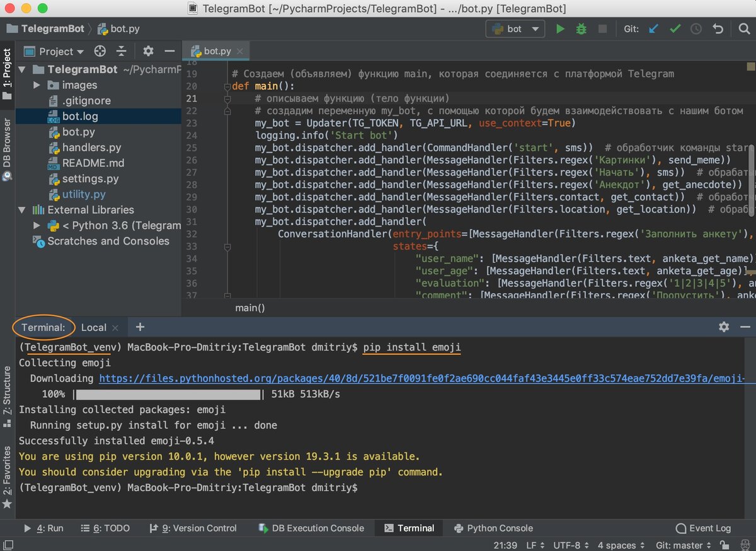Open the pythonhosted.org download link
Viewport: 756px width, 551px height.
click(422, 379)
